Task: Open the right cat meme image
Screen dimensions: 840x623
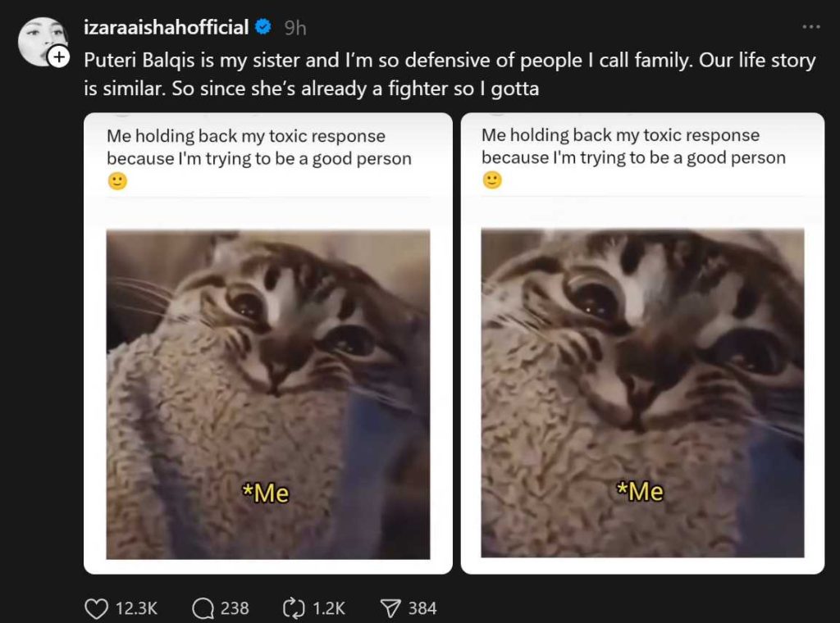Action: pos(642,393)
